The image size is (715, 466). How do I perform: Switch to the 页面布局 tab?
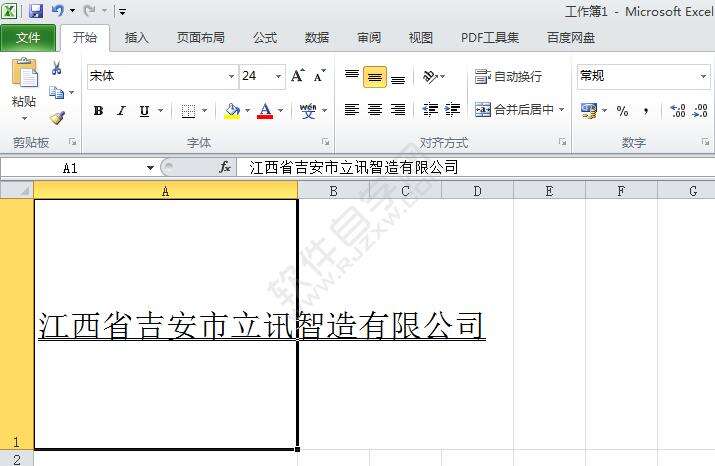201,38
